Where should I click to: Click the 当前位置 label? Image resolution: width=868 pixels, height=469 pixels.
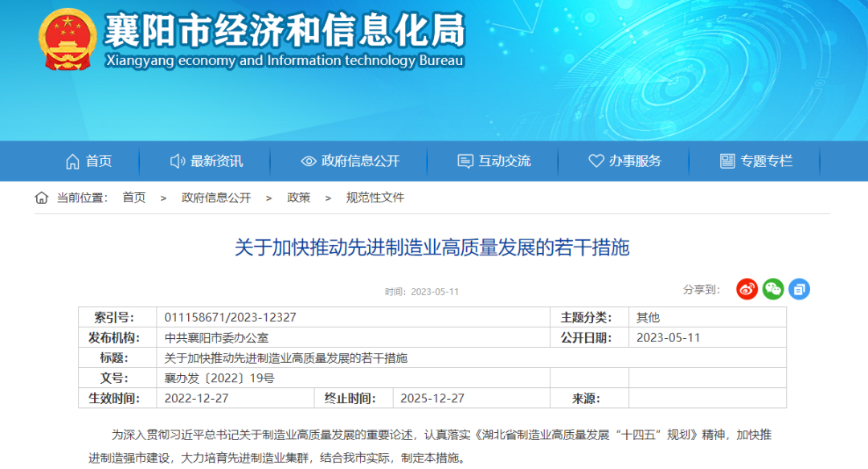coord(82,198)
